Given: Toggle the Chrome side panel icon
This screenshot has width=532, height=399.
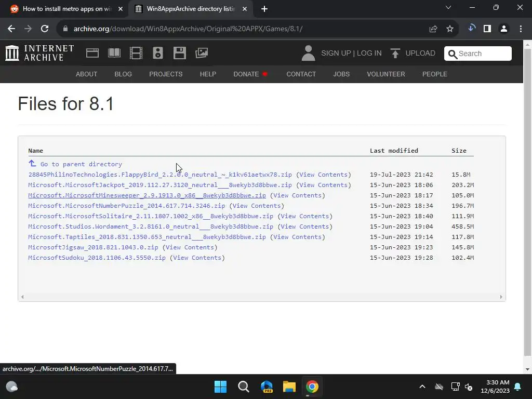Looking at the screenshot, I should tap(487, 29).
